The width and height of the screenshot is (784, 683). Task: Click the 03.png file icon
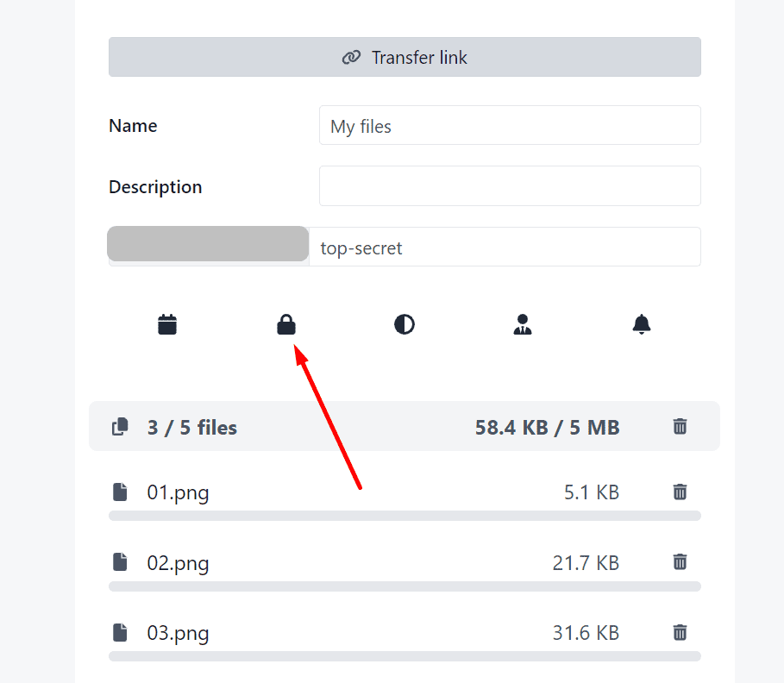(121, 632)
